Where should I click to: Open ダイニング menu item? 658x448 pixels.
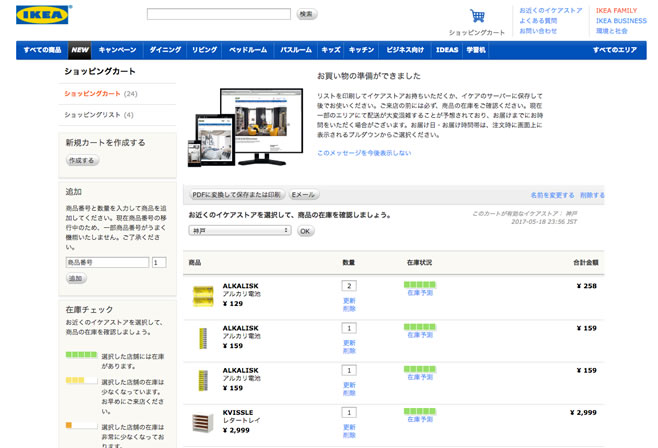click(x=165, y=50)
